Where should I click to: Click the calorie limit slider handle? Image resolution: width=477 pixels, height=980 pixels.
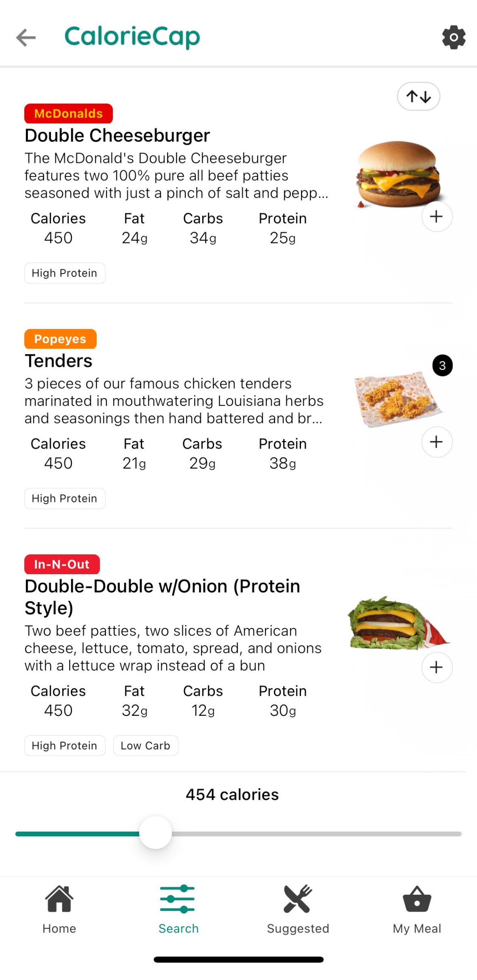[x=156, y=833]
